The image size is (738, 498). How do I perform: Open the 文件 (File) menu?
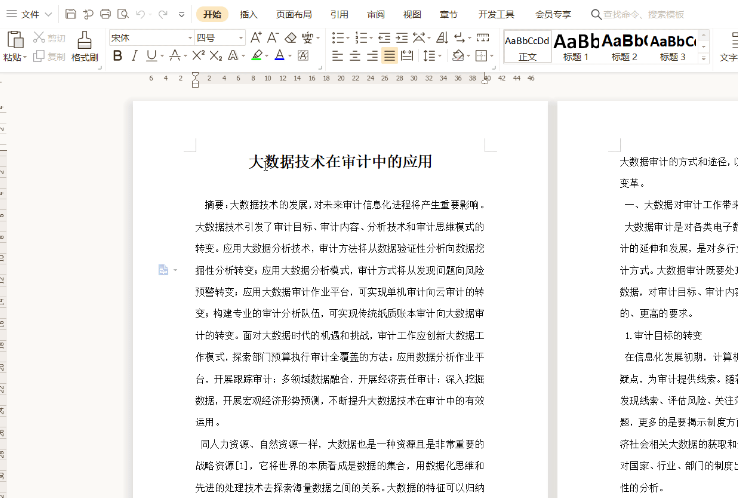tap(30, 14)
